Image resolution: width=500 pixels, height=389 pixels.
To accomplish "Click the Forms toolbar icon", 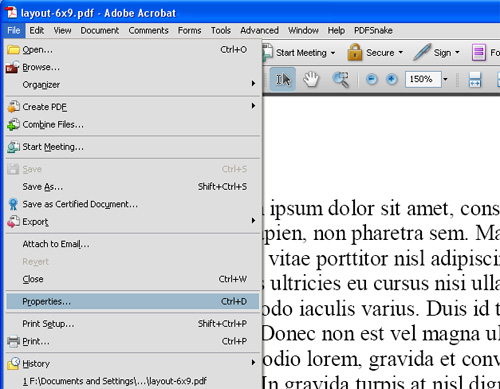I will tap(479, 52).
